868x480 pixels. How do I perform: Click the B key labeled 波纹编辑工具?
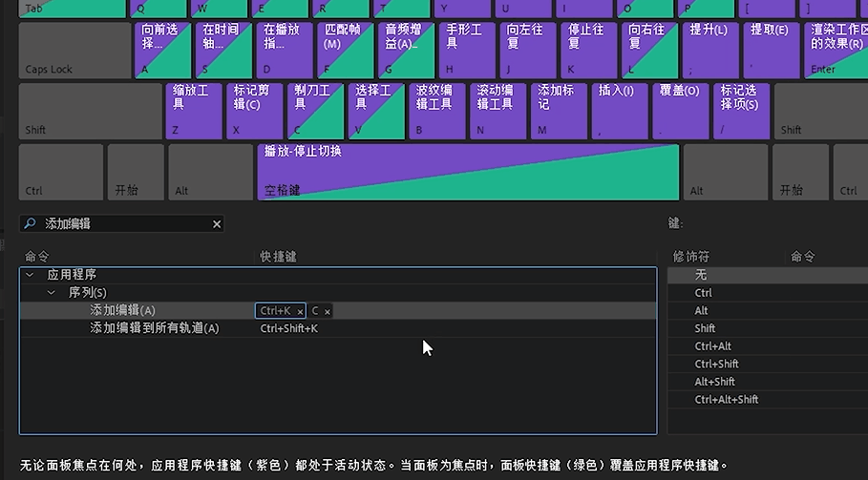coord(437,111)
